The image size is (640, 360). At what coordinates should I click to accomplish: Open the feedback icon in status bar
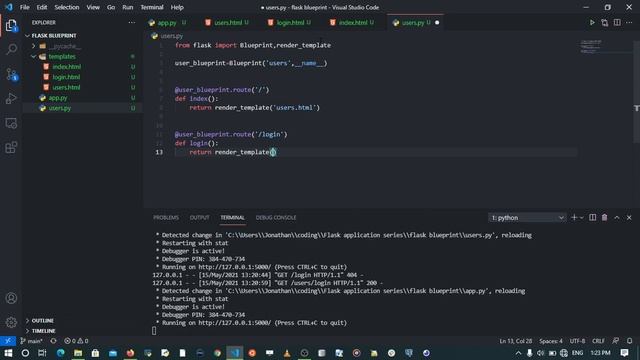pyautogui.click(x=616, y=341)
